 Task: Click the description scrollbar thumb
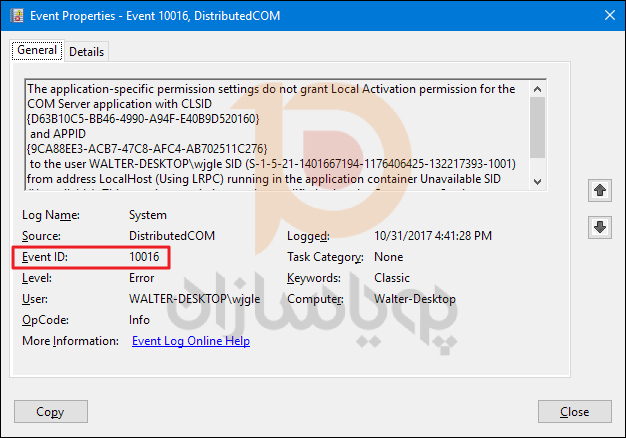click(537, 122)
